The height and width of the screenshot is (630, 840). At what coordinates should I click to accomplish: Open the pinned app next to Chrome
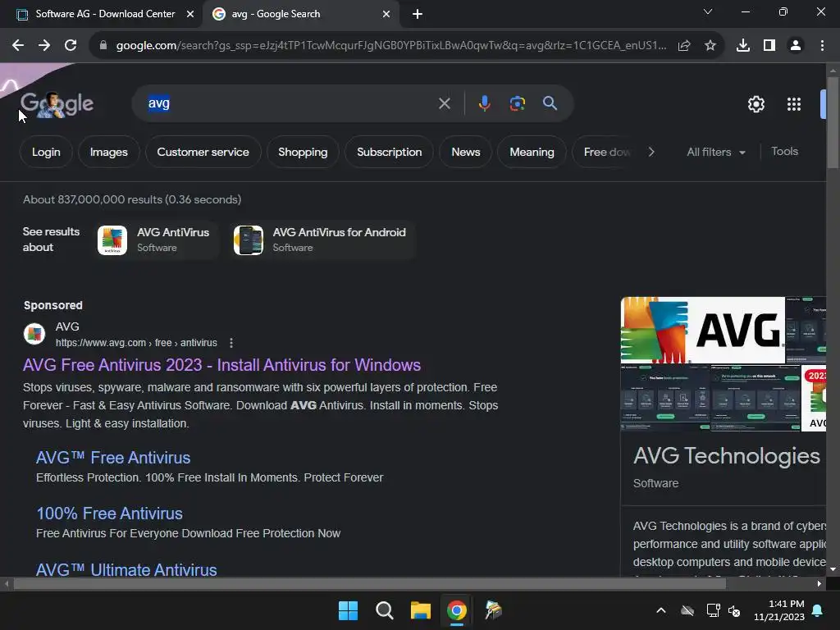(x=493, y=610)
